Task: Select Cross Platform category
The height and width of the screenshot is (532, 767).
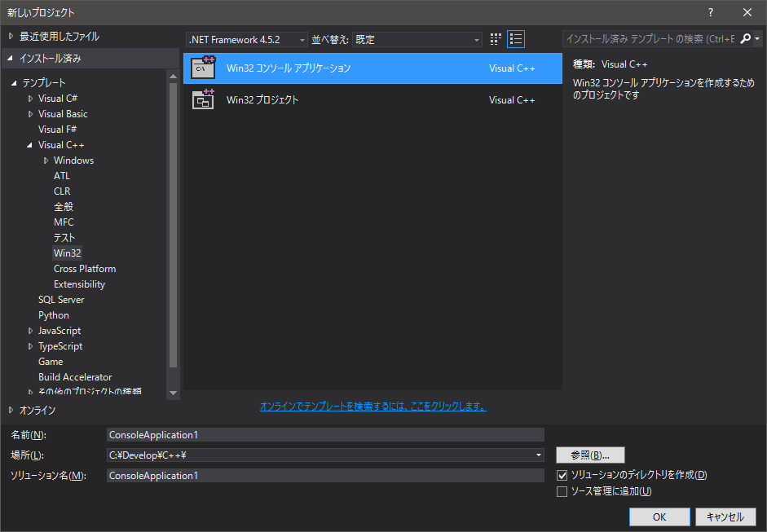Action: pyautogui.click(x=85, y=269)
